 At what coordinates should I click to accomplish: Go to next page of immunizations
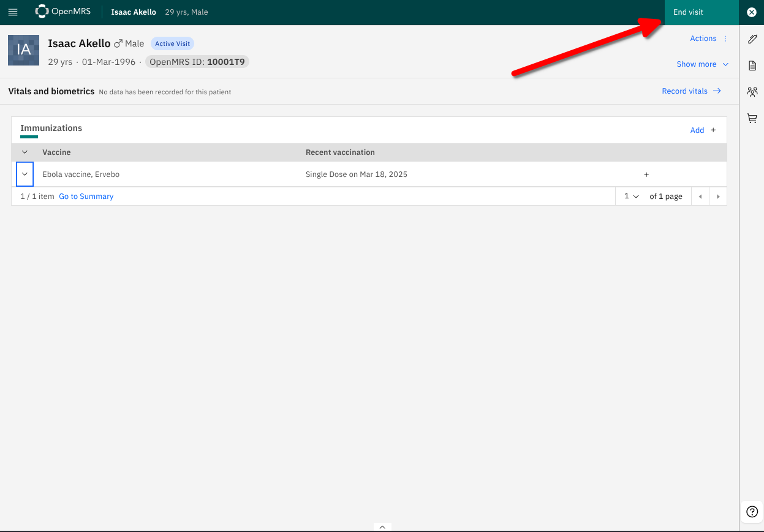[x=717, y=197]
